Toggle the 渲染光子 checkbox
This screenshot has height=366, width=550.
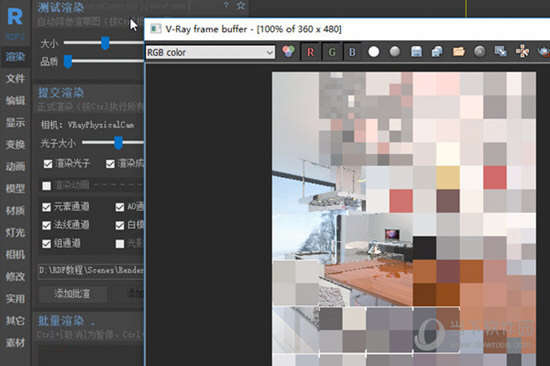click(x=48, y=164)
